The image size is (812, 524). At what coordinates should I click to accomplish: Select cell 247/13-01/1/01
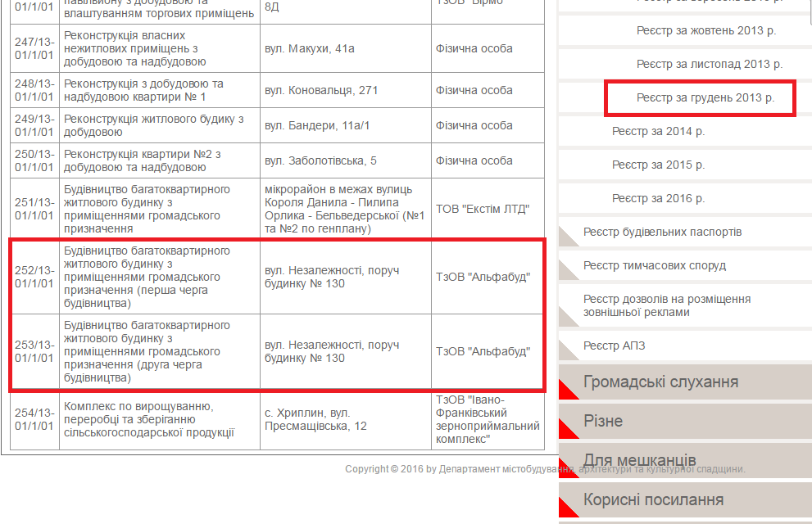34,48
